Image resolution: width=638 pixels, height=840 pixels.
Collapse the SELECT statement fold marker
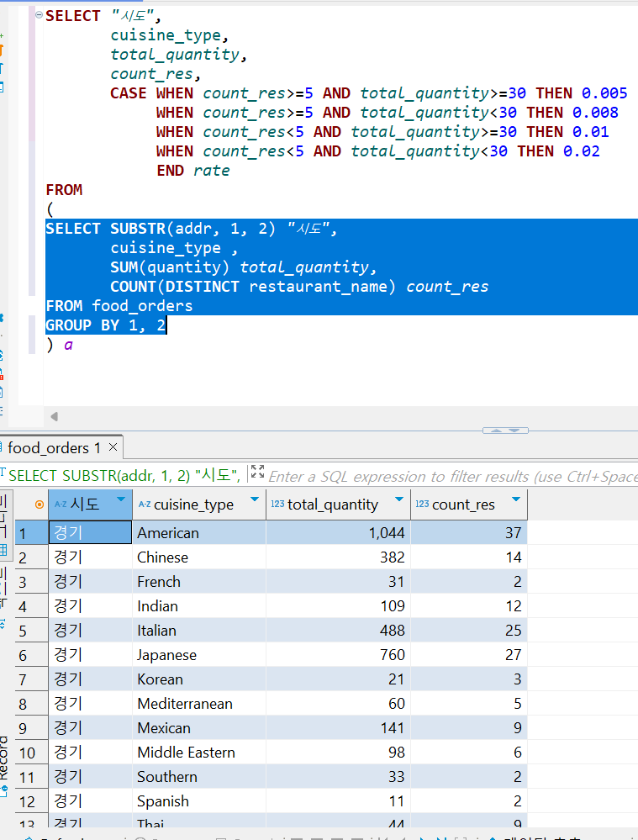tap(40, 14)
